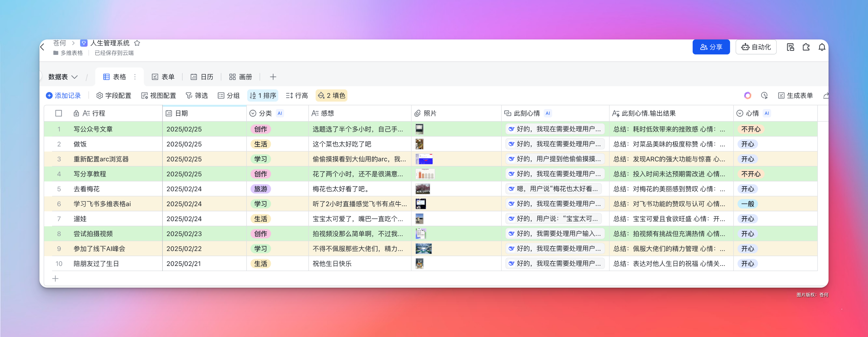
Task: Expand the 数据表 dropdown
Action: pos(63,77)
